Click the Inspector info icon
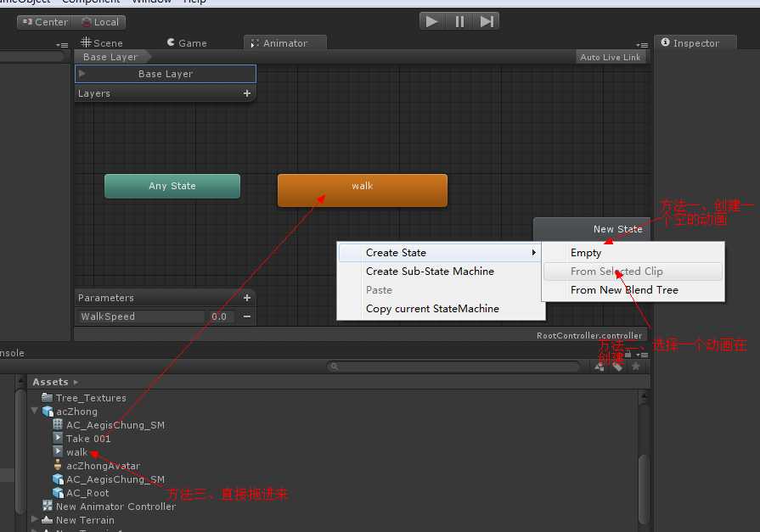The width and height of the screenshot is (760, 532). pos(665,42)
